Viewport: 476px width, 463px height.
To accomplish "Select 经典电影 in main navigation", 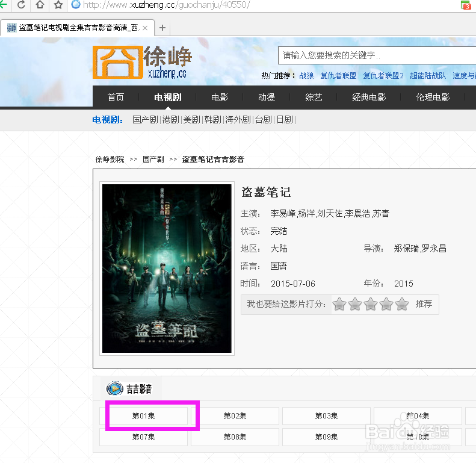I will click(369, 97).
